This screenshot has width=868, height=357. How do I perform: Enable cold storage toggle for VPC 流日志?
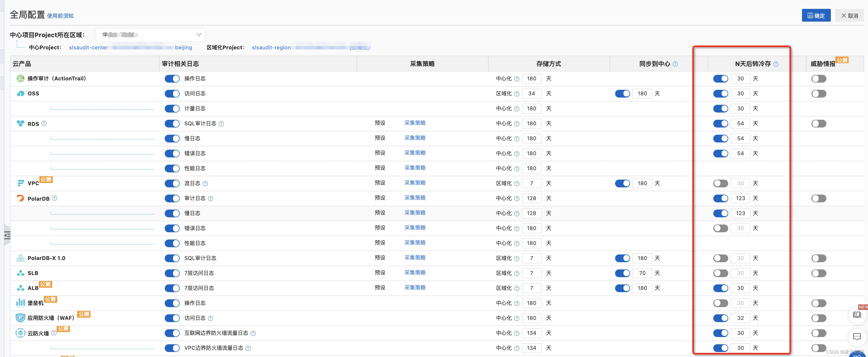[720, 183]
